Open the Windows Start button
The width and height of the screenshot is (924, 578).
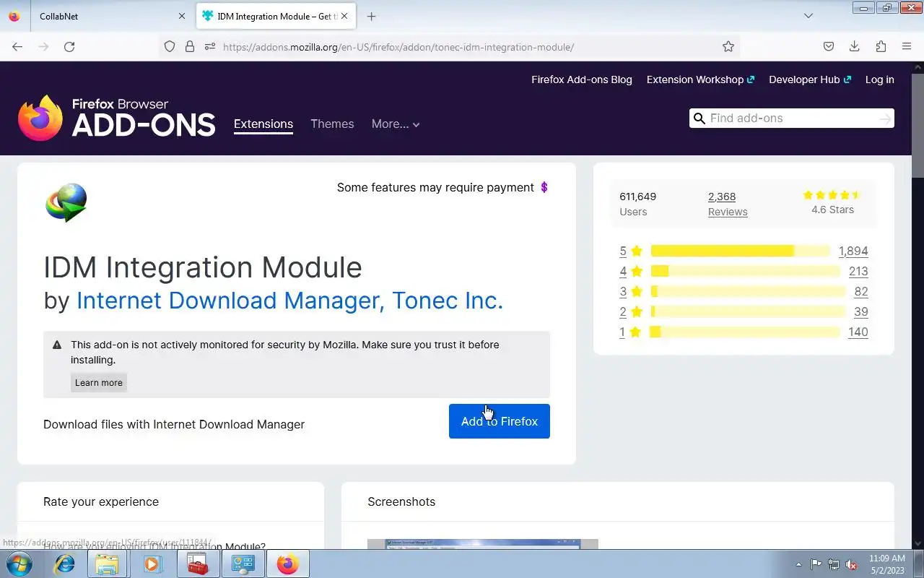pyautogui.click(x=19, y=564)
